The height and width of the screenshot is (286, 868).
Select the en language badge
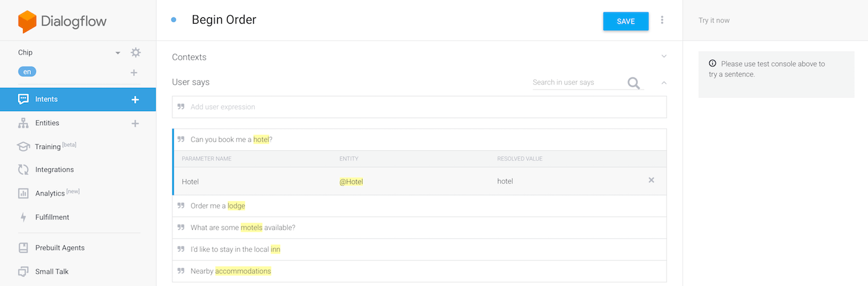point(27,72)
